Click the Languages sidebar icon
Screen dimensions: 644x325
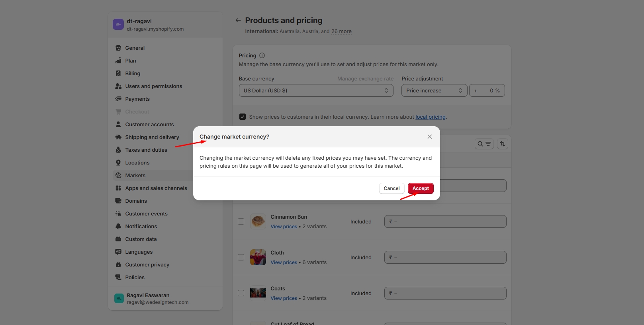point(118,252)
